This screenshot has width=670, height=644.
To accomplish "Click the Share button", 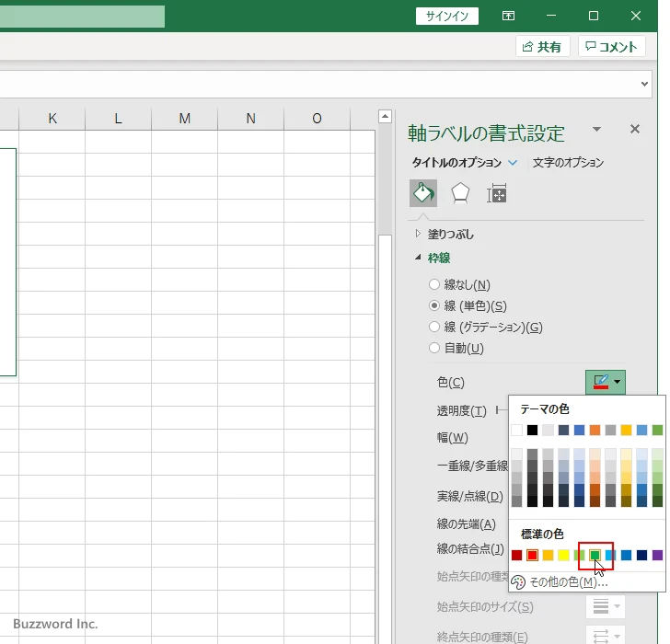I will 542,46.
